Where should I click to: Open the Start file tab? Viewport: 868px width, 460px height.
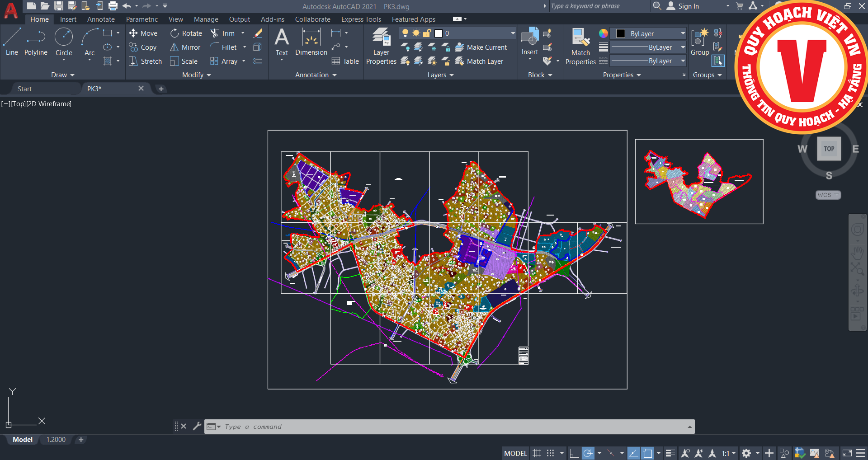coord(24,89)
